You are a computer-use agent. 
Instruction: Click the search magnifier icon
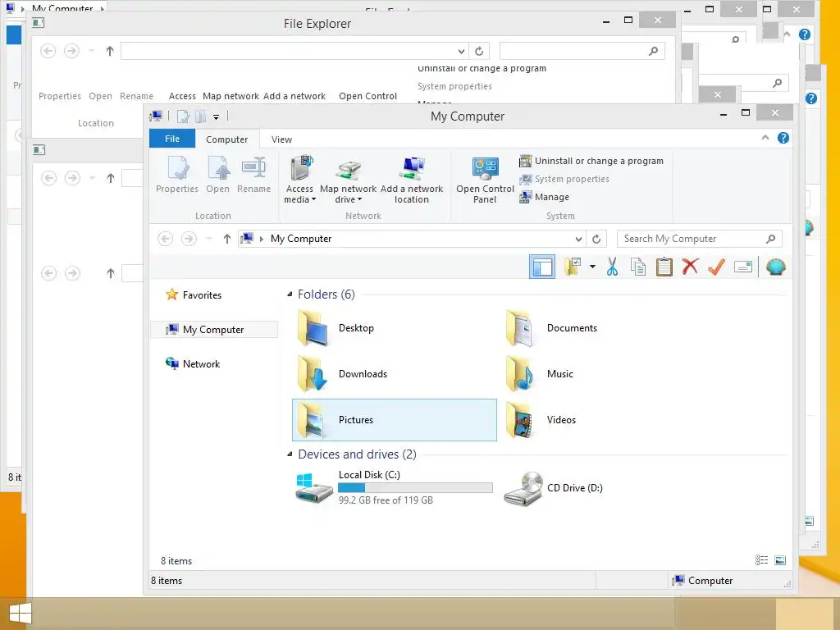pyautogui.click(x=771, y=239)
